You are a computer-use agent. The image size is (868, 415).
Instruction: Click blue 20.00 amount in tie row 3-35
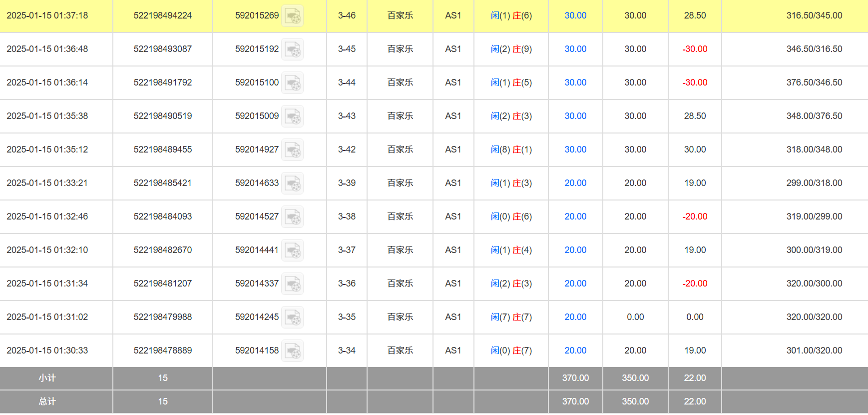(x=575, y=317)
